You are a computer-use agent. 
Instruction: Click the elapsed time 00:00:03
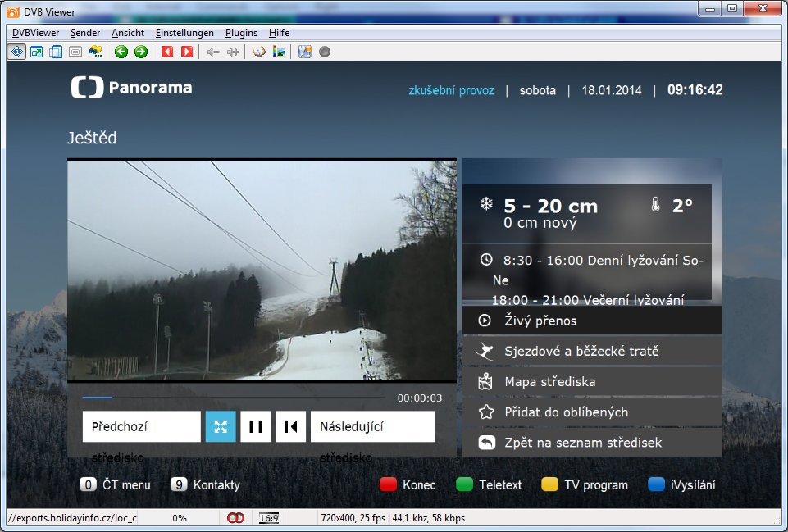[420, 398]
